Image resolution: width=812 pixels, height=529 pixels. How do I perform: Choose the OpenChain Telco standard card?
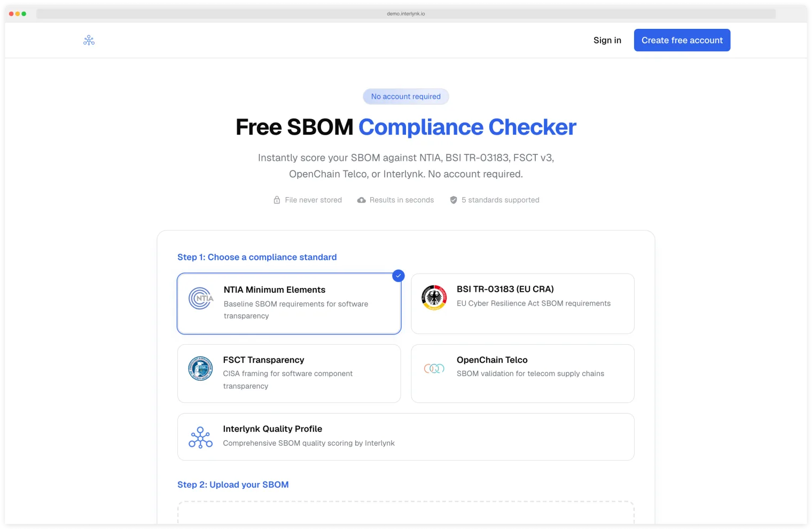[522, 374]
